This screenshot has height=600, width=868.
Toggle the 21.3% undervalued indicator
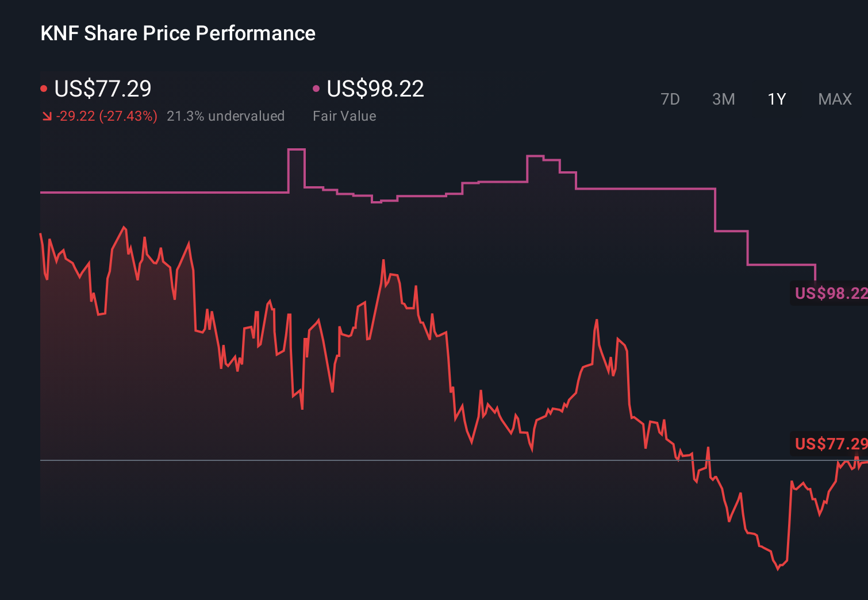226,116
